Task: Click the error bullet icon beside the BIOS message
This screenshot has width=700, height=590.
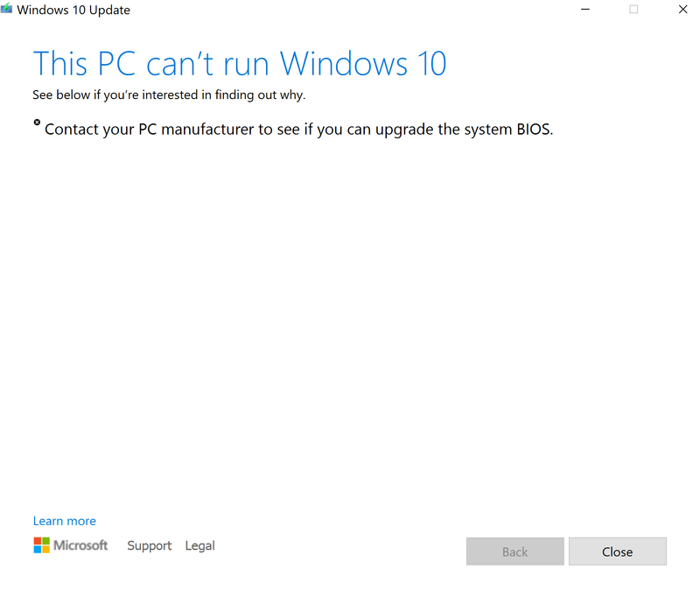Action: coord(37,123)
